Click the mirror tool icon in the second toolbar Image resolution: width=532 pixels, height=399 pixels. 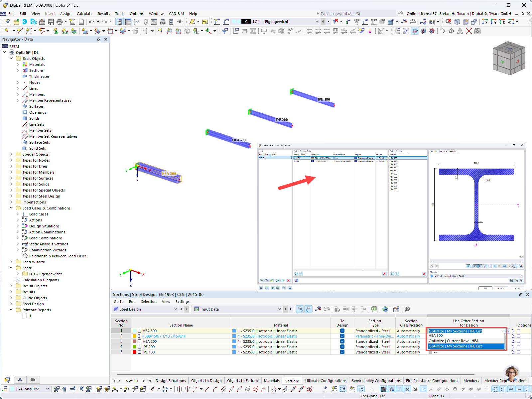pyautogui.click(x=460, y=31)
